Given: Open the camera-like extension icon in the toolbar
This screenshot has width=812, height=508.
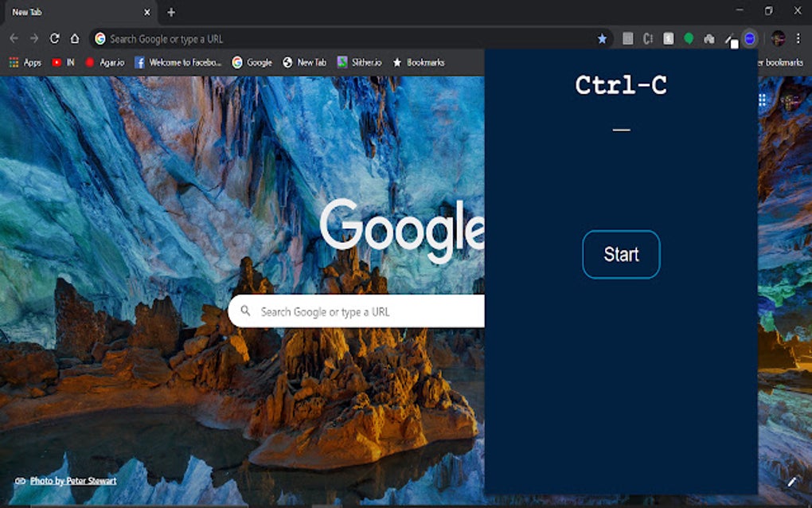Looking at the screenshot, I should (x=710, y=38).
